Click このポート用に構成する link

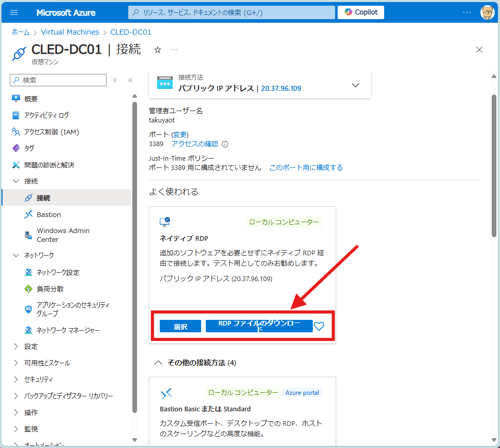pos(306,167)
